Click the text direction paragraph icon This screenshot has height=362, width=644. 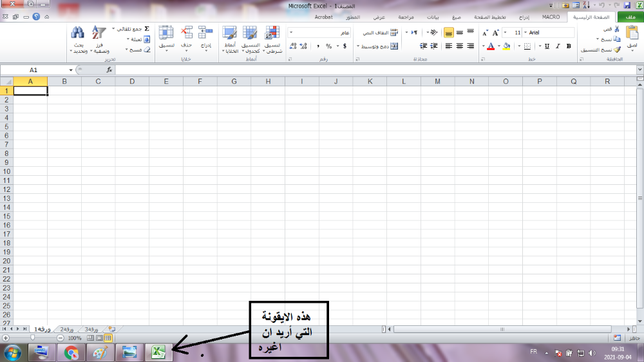coord(414,32)
